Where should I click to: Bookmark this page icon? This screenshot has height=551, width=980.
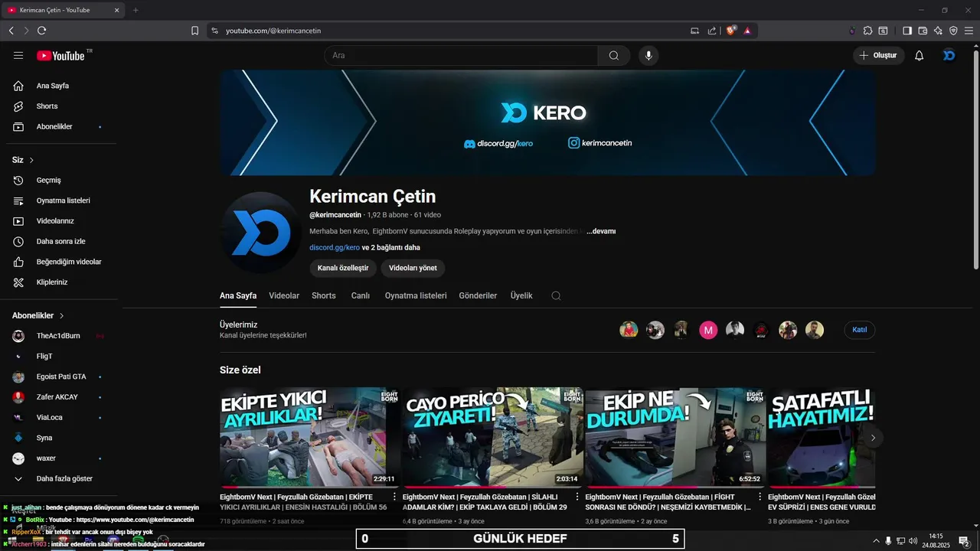pyautogui.click(x=194, y=31)
